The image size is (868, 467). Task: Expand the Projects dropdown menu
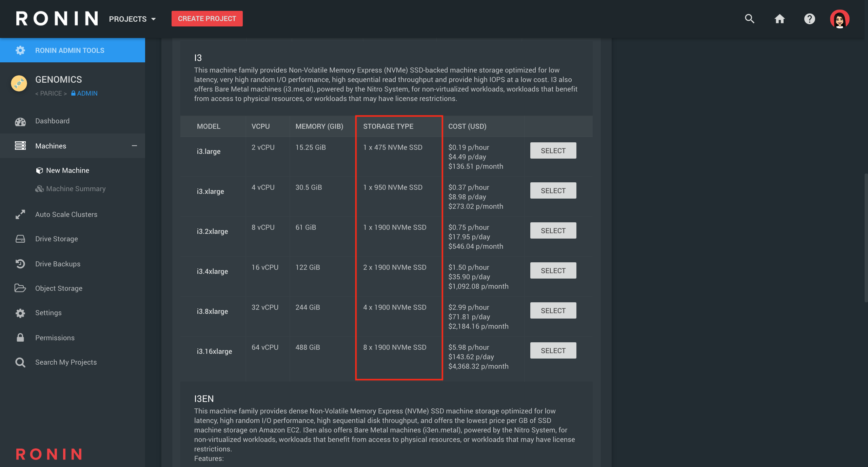(x=132, y=19)
